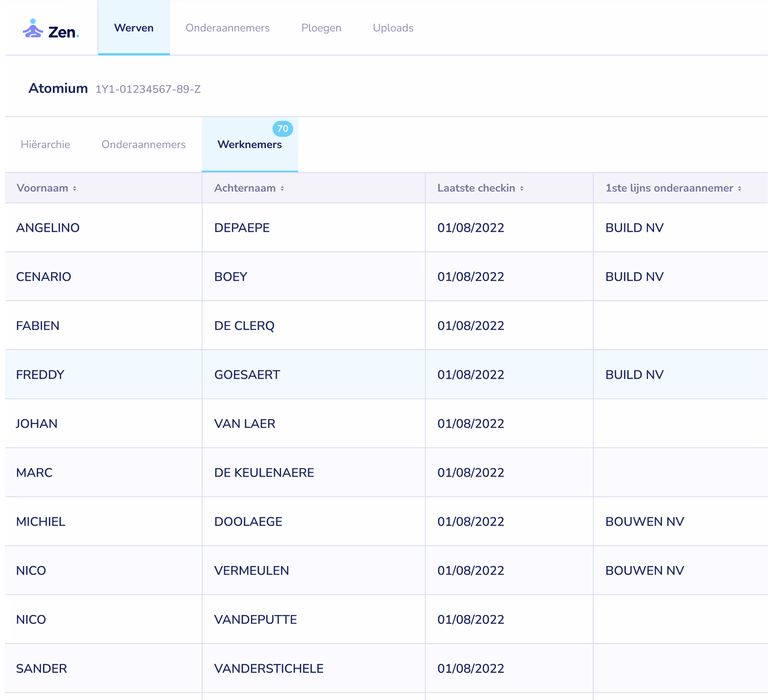Switch to Onderaannemers in top navigation
The image size is (768, 700).
pyautogui.click(x=227, y=28)
